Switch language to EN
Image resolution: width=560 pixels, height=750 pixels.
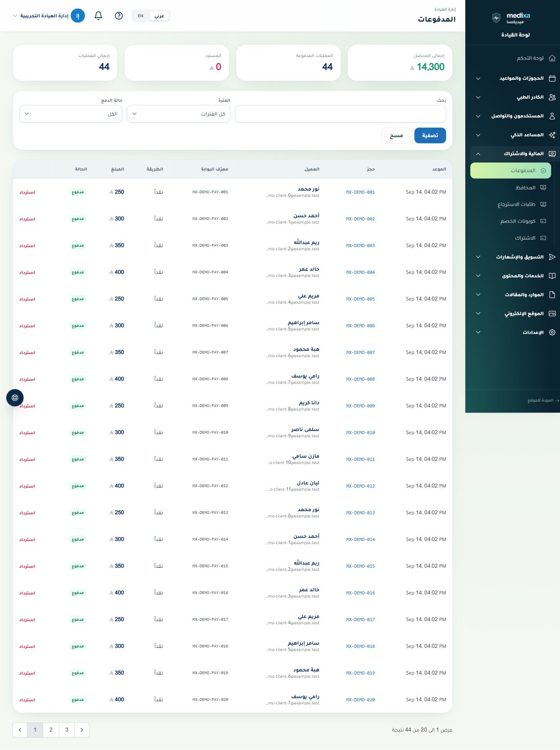141,16
